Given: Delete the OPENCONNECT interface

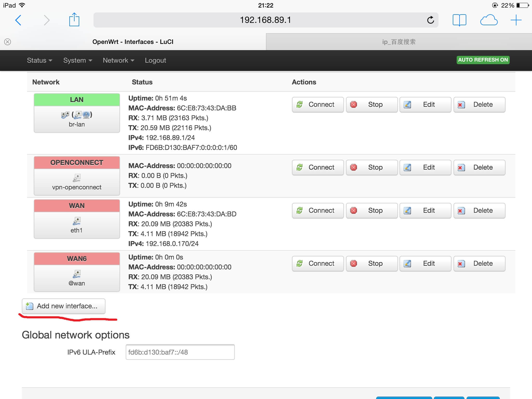Looking at the screenshot, I should [479, 168].
